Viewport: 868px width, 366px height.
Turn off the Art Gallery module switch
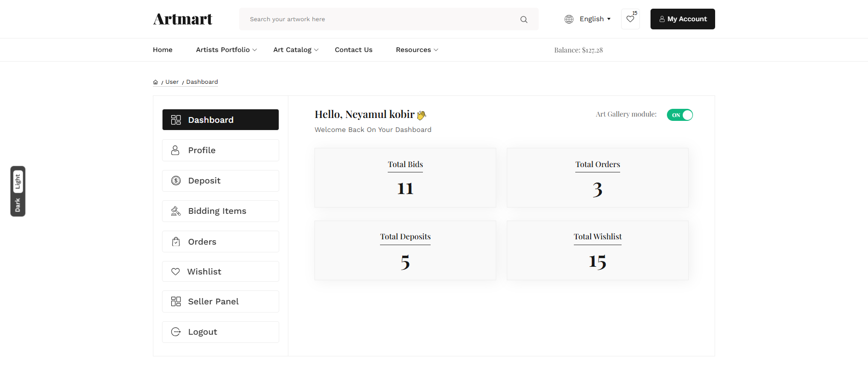680,115
